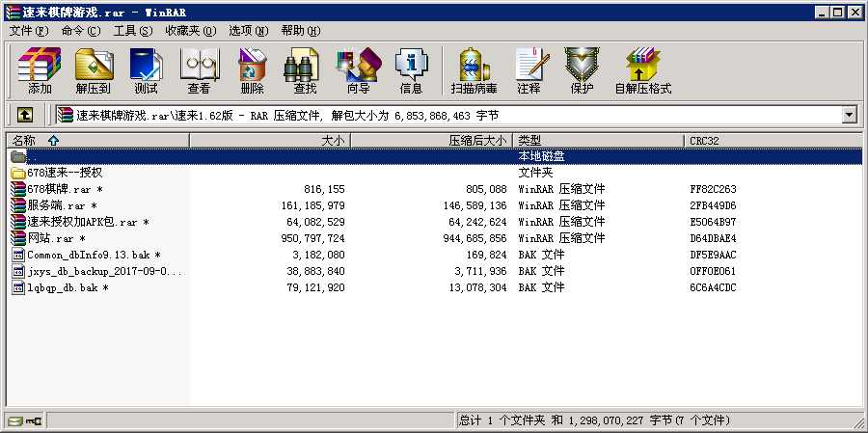The image size is (868, 433).
Task: Select the 678速来--授权 folder icon
Action: point(18,173)
